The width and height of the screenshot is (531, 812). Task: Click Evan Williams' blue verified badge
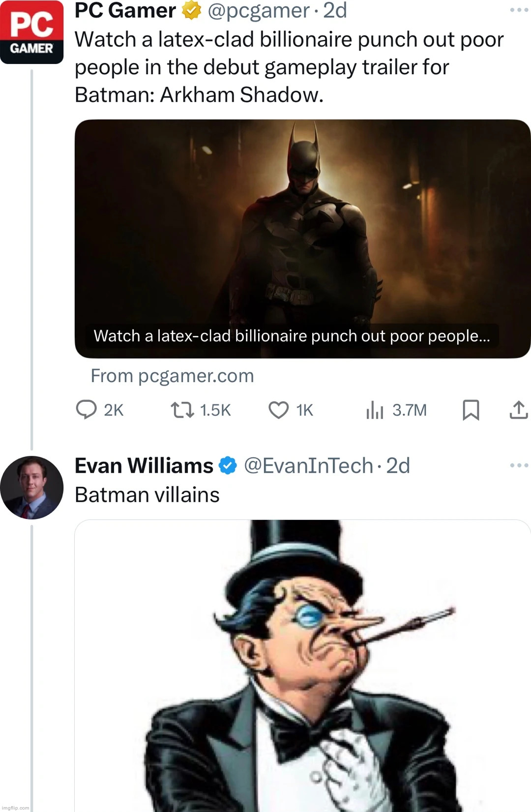pos(228,466)
